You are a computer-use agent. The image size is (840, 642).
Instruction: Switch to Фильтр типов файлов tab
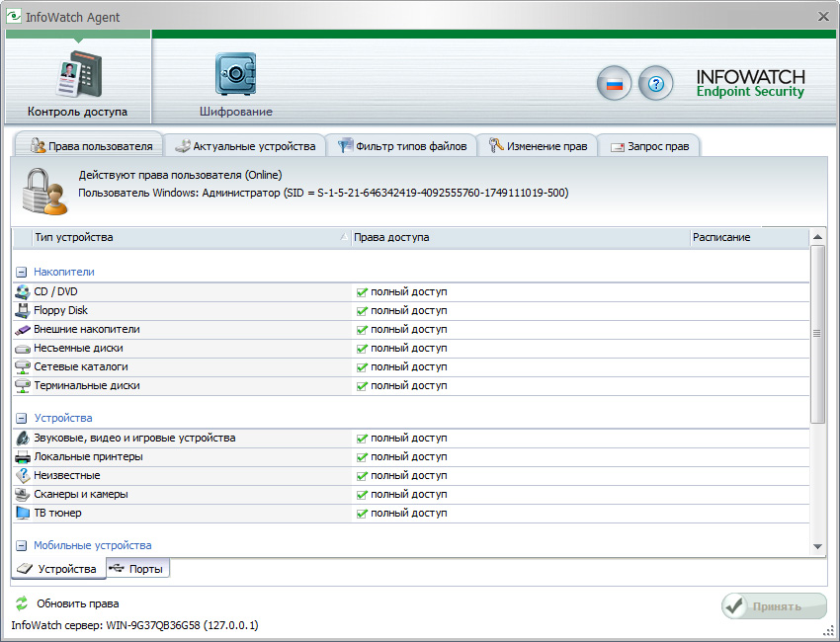(x=401, y=145)
